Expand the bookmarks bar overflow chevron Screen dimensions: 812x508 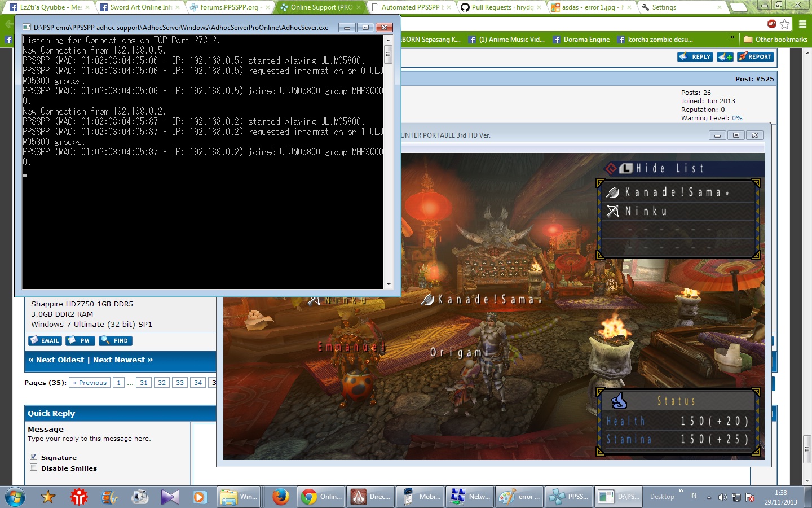(x=732, y=38)
